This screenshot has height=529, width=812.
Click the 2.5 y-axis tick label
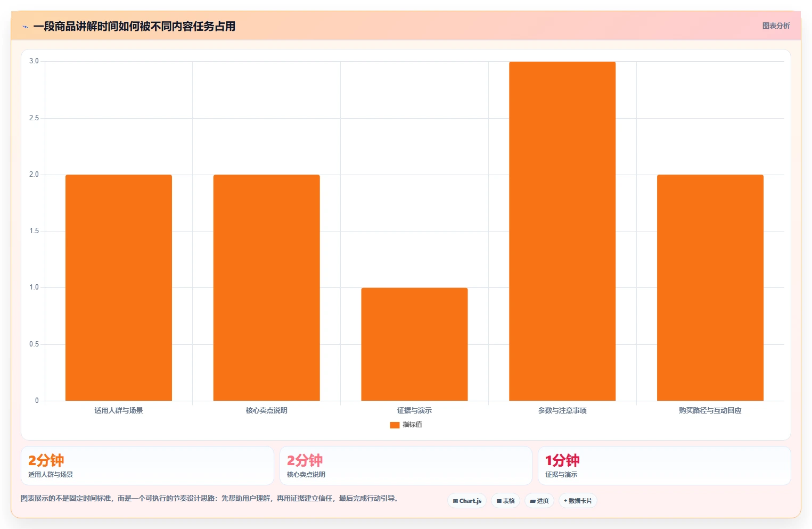tap(34, 118)
